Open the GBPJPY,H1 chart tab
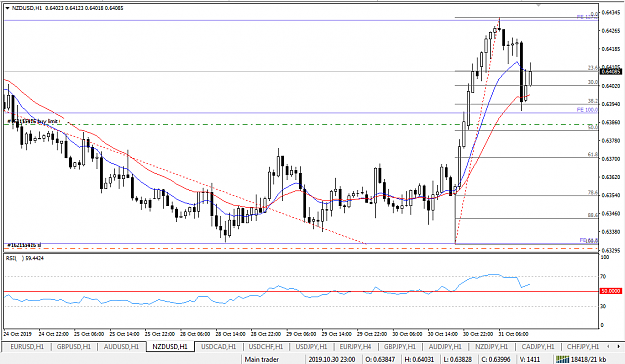 [x=400, y=346]
